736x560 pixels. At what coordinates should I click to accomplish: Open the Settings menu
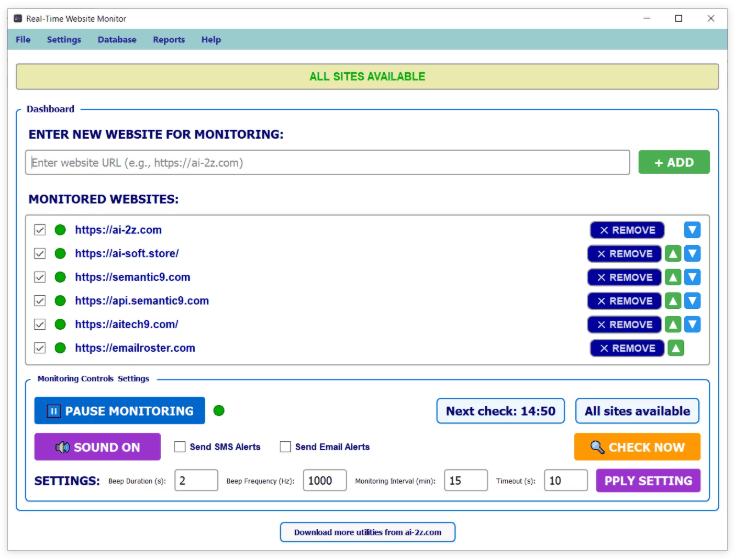click(x=64, y=39)
